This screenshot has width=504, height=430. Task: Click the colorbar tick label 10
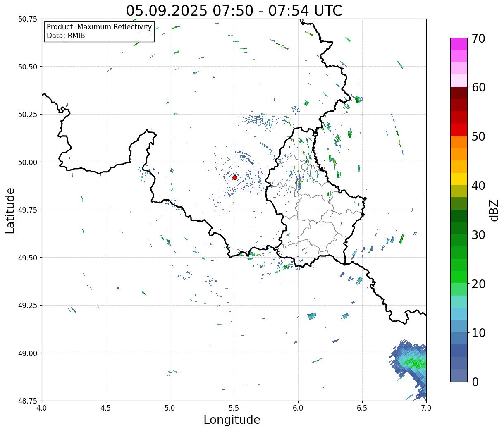click(478, 332)
